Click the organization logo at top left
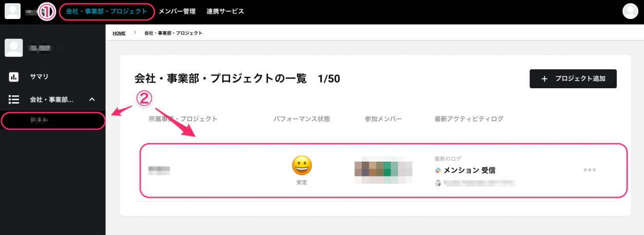Viewport: 644px width, 235px height. (12, 11)
